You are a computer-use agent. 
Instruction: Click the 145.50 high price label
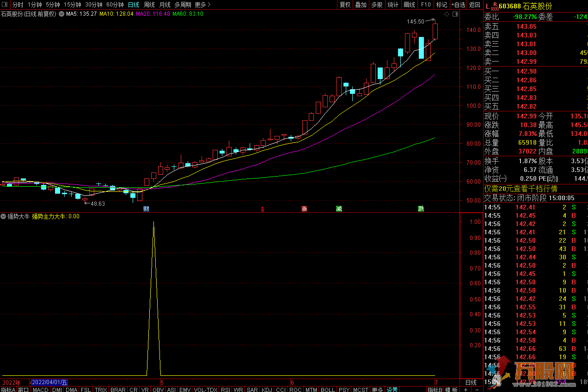point(415,21)
